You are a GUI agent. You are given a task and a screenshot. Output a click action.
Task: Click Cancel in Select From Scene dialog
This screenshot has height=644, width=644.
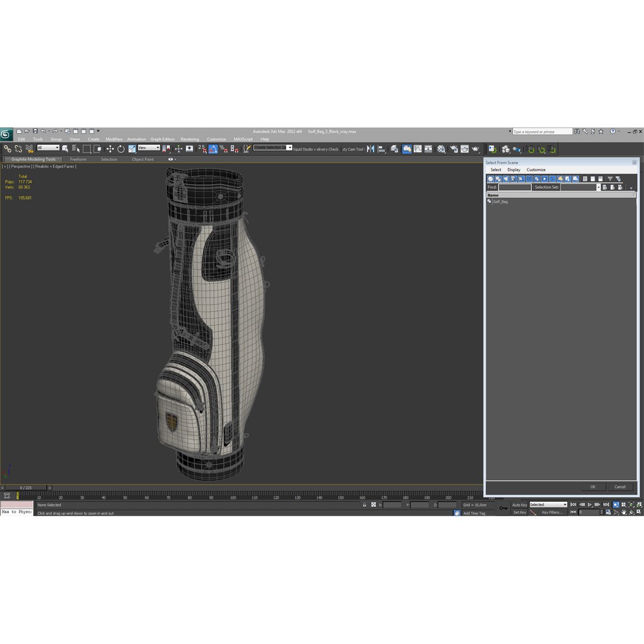tap(620, 487)
